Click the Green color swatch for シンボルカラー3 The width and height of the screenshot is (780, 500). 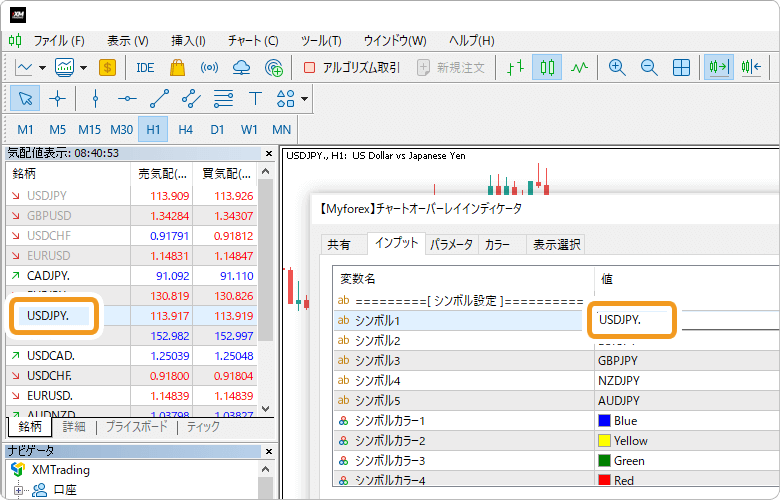pos(604,461)
